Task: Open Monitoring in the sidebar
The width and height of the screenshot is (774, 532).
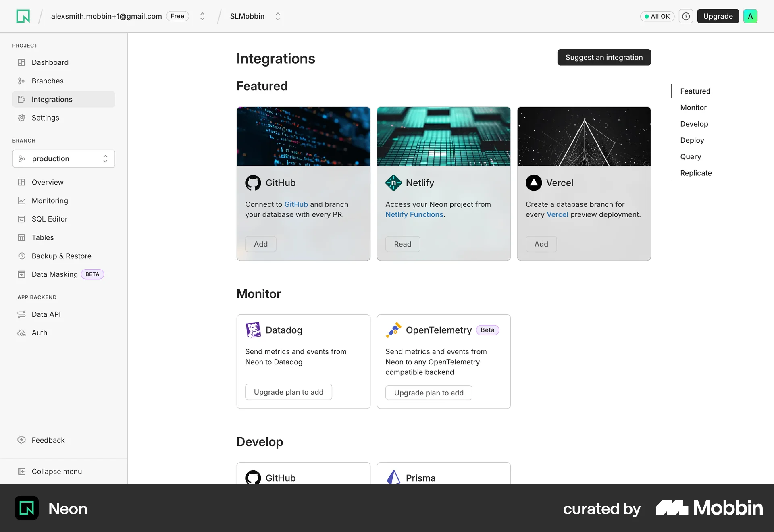Action: pyautogui.click(x=64, y=201)
